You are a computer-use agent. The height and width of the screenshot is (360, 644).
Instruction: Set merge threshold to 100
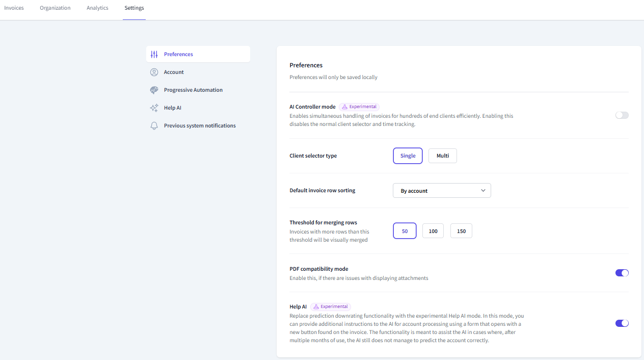[x=433, y=231]
